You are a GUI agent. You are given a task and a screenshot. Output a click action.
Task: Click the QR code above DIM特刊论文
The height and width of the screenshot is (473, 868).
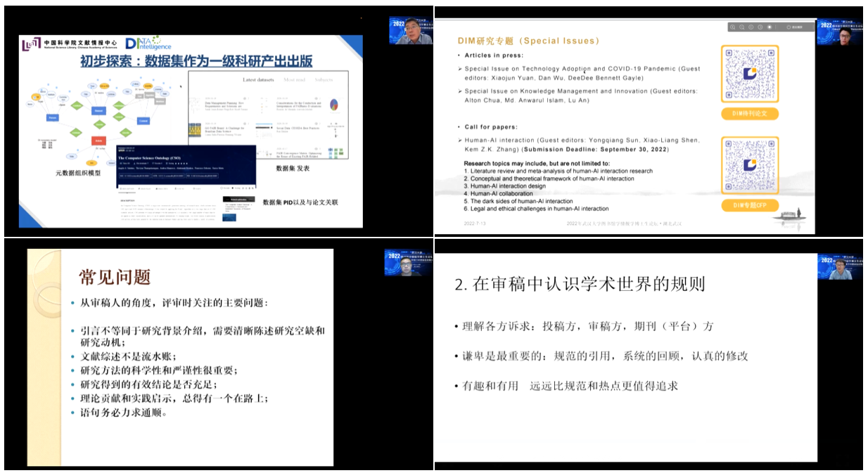tap(749, 74)
